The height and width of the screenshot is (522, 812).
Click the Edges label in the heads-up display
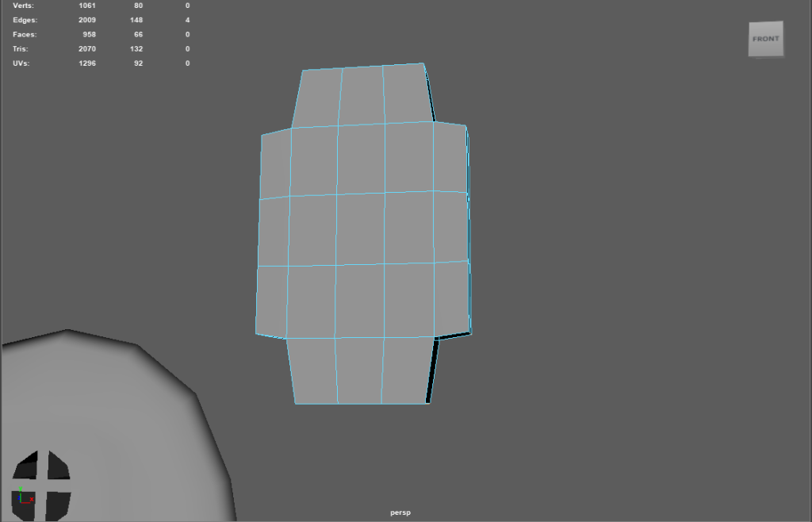[x=25, y=20]
